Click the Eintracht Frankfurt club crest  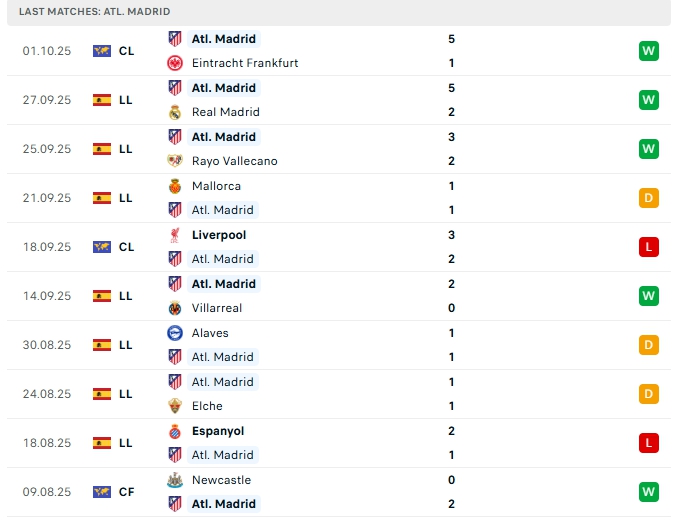pos(175,63)
